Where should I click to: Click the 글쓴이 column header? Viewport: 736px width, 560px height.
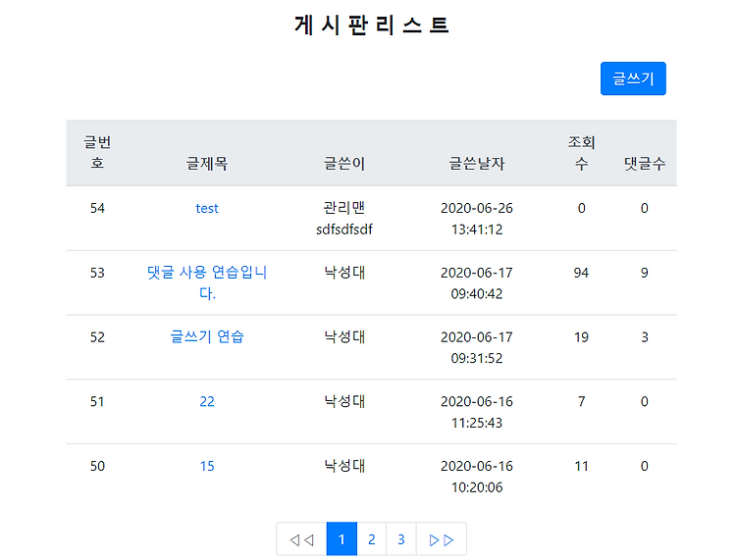click(x=344, y=164)
